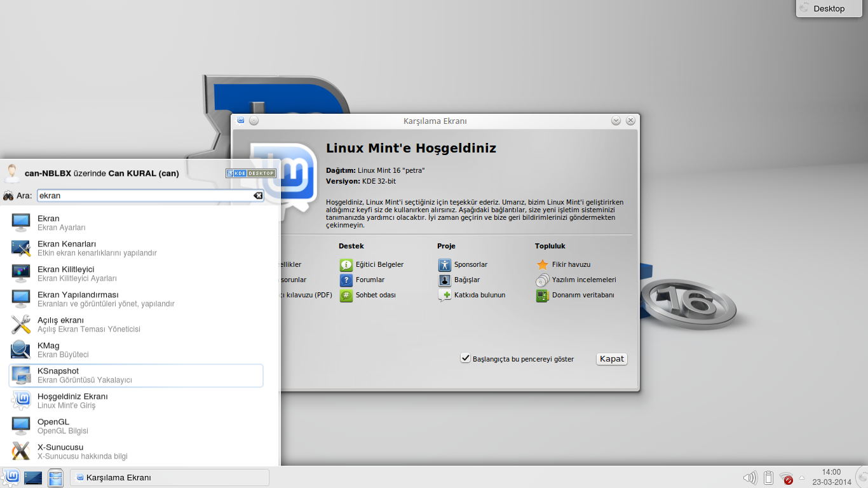The width and height of the screenshot is (868, 488).
Task: Open Sponsorlar link
Action: [x=471, y=265]
